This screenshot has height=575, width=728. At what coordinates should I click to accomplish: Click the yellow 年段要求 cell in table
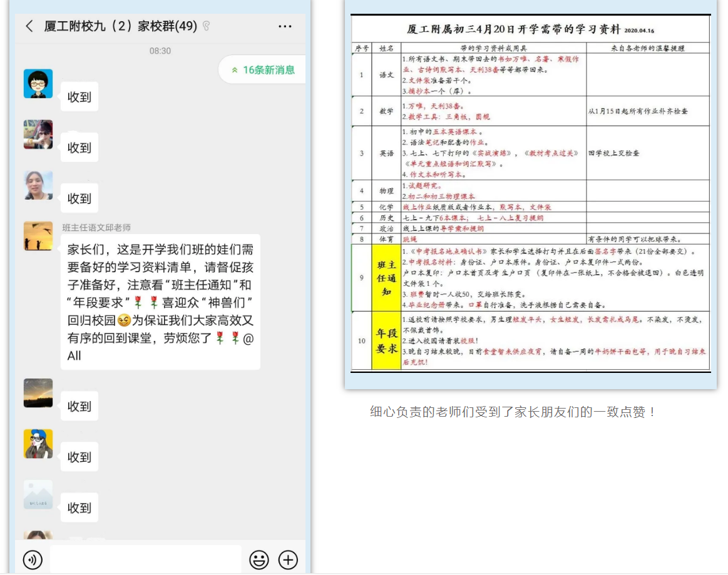[x=386, y=341]
